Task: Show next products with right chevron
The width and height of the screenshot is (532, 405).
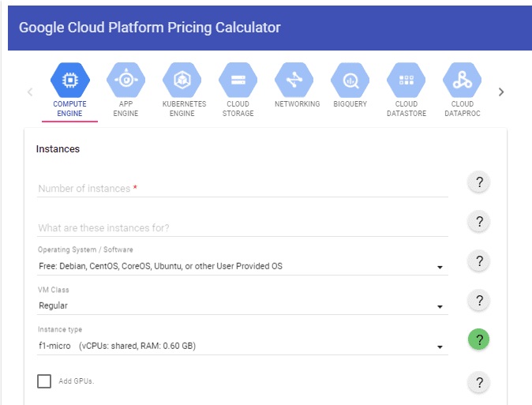Action: coord(501,92)
